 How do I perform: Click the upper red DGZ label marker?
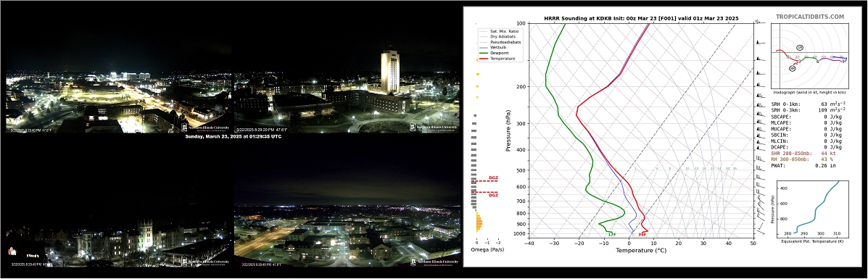(x=492, y=178)
